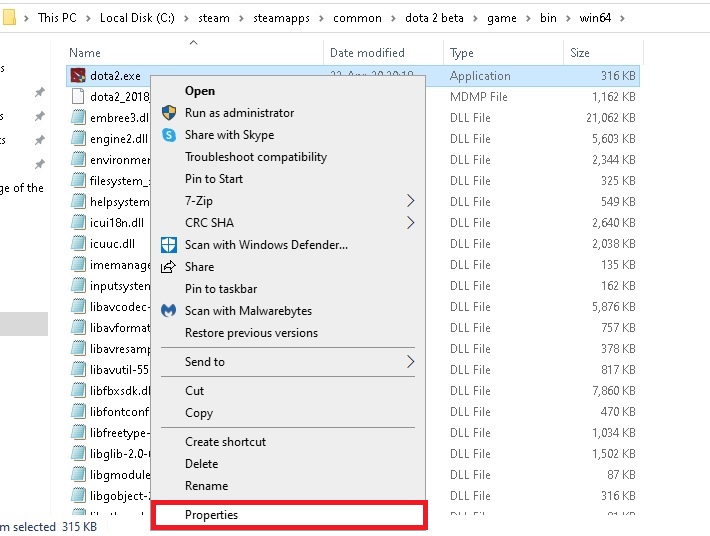
Task: Sort by the Date modified column header
Action: pos(384,53)
